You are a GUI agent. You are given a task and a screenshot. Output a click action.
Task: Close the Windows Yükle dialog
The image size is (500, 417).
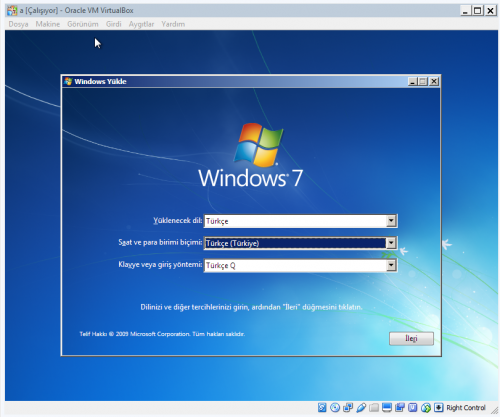point(434,81)
